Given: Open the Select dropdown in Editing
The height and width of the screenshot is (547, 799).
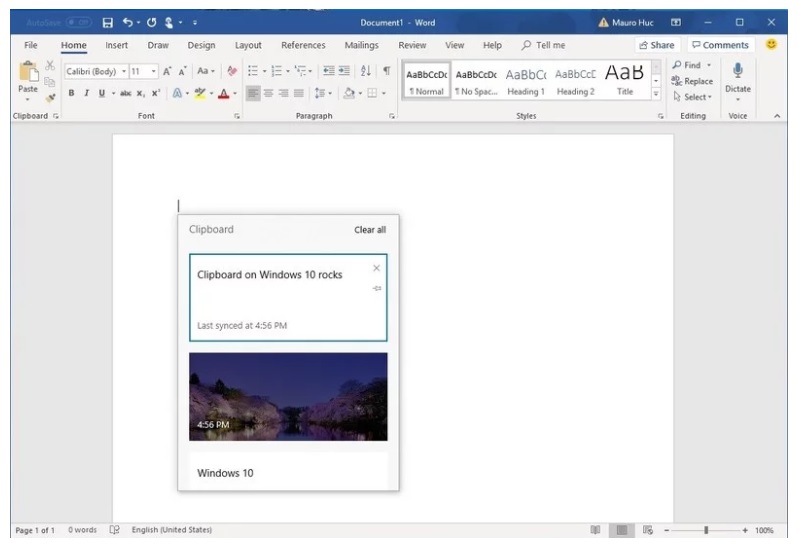Looking at the screenshot, I should 693,97.
